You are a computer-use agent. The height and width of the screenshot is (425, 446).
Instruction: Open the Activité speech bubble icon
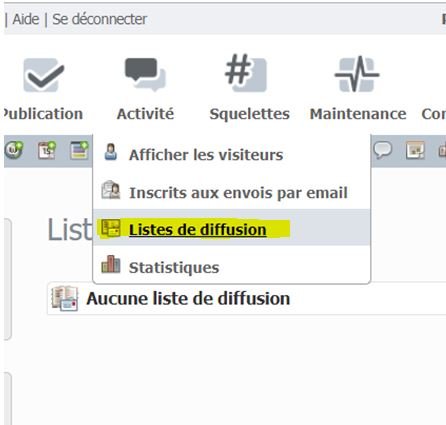145,75
